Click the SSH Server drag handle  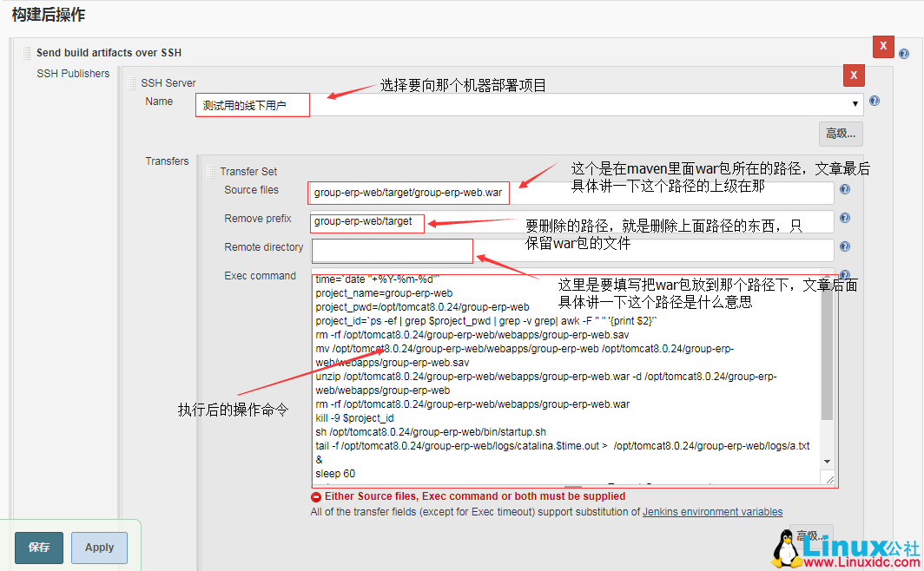pos(132,83)
